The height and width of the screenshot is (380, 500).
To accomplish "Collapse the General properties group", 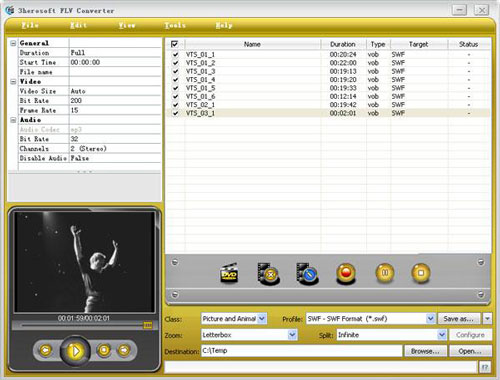I will pyautogui.click(x=13, y=43).
